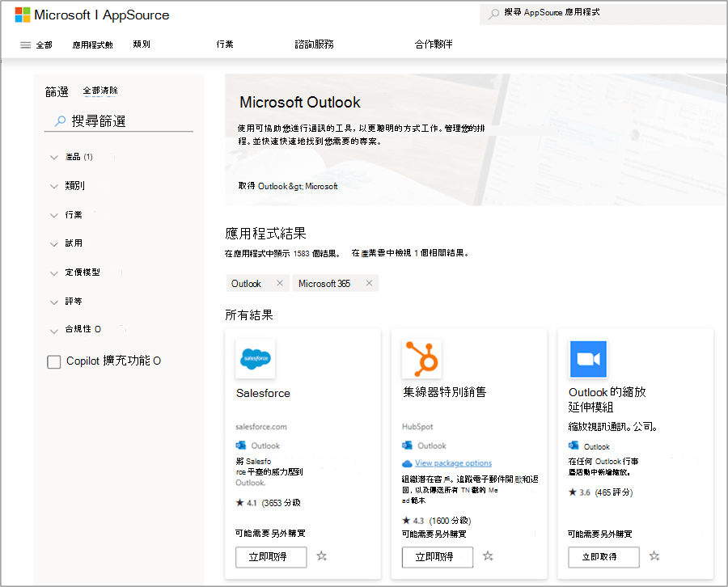The image size is (728, 587).
Task: Click the Microsoft | AppSource title
Action: [102, 15]
